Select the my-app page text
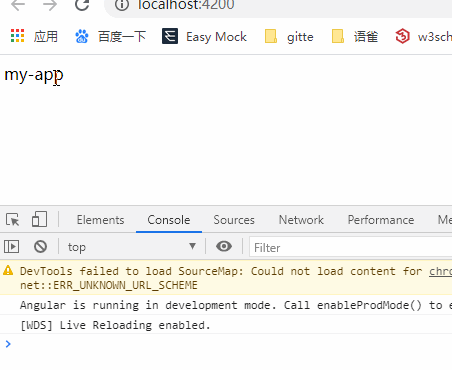452x370 pixels. (x=34, y=75)
